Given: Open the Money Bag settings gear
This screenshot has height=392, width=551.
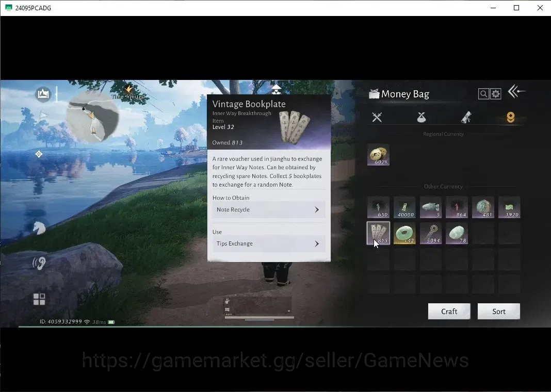Looking at the screenshot, I should 495,94.
